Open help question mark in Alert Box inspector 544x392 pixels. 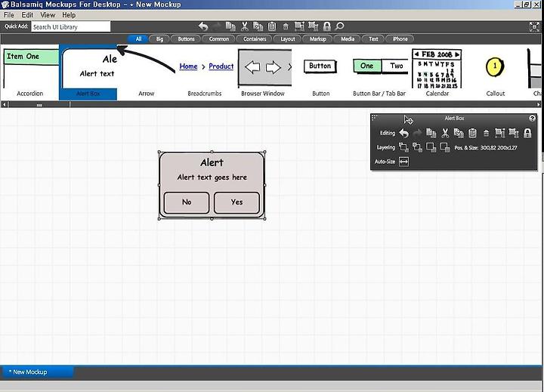tap(532, 119)
